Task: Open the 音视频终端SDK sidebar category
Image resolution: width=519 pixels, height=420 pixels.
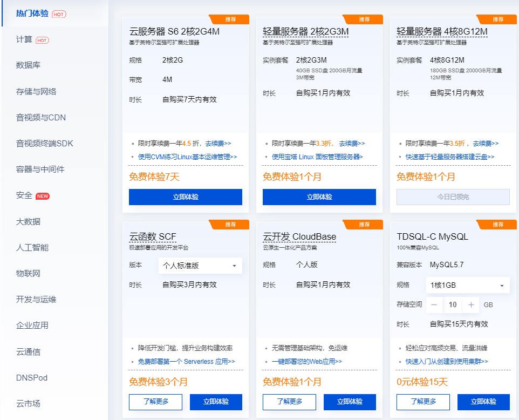Action: [44, 144]
